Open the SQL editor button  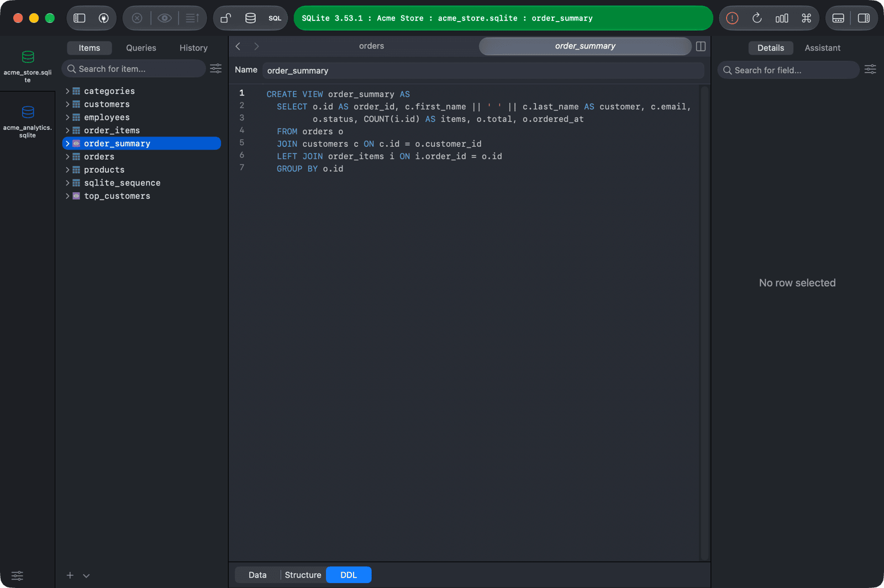pyautogui.click(x=275, y=18)
